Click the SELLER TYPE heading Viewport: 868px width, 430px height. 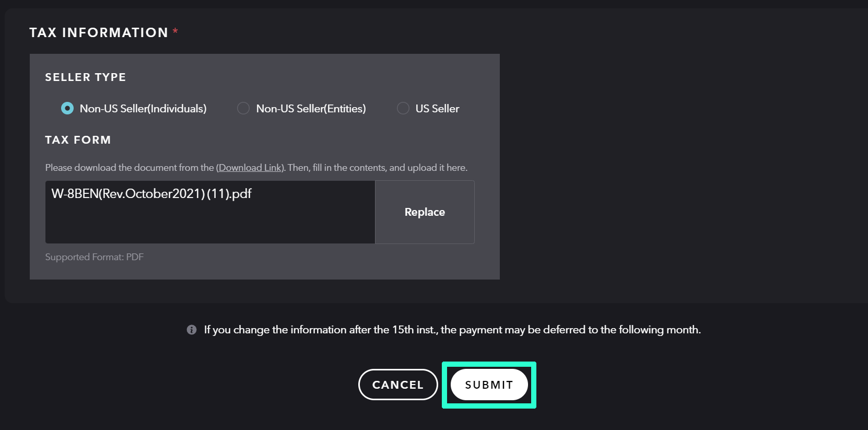86,77
